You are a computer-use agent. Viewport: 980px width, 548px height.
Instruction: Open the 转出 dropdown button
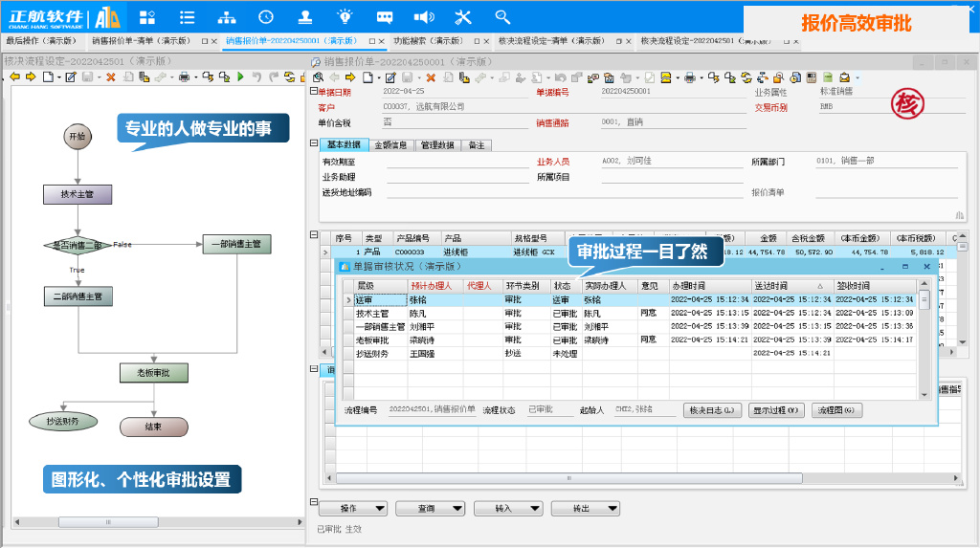(x=585, y=508)
